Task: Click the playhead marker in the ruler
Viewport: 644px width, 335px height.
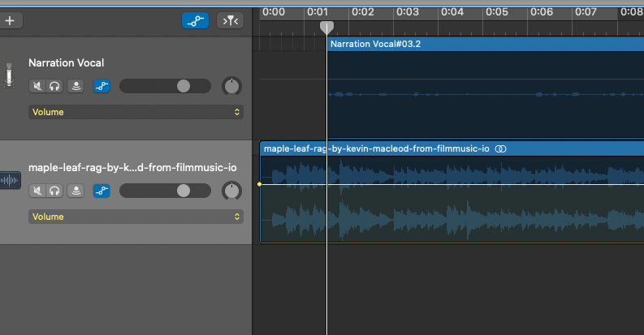Action: 326,28
